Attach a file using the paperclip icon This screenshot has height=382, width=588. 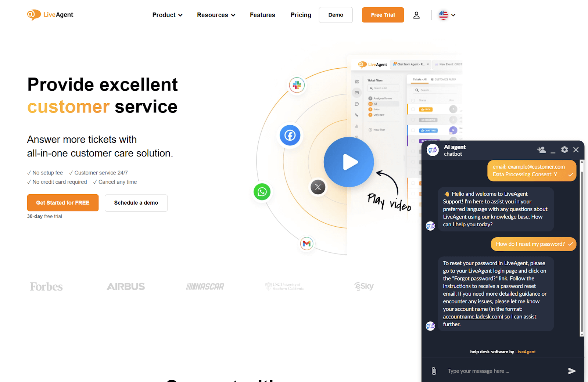click(x=434, y=371)
